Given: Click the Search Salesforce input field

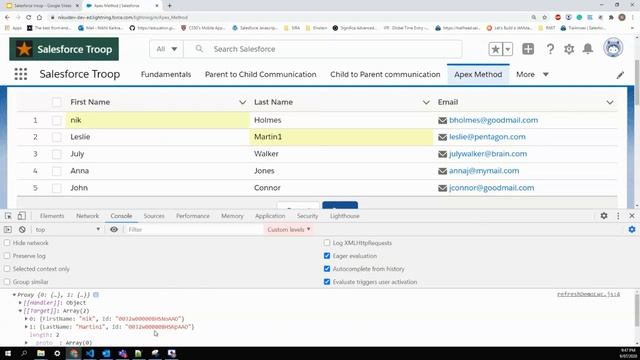Looking at the screenshot, I should 322,49.
